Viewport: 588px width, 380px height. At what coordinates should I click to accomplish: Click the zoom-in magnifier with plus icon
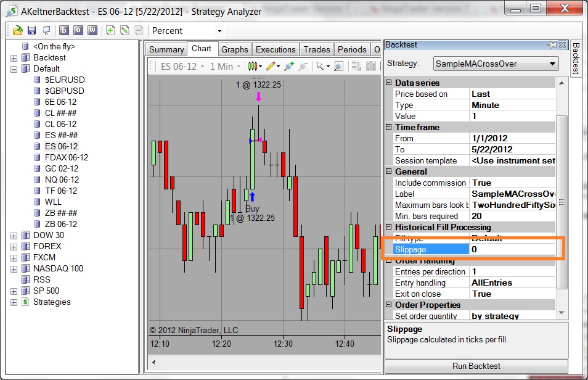288,67
